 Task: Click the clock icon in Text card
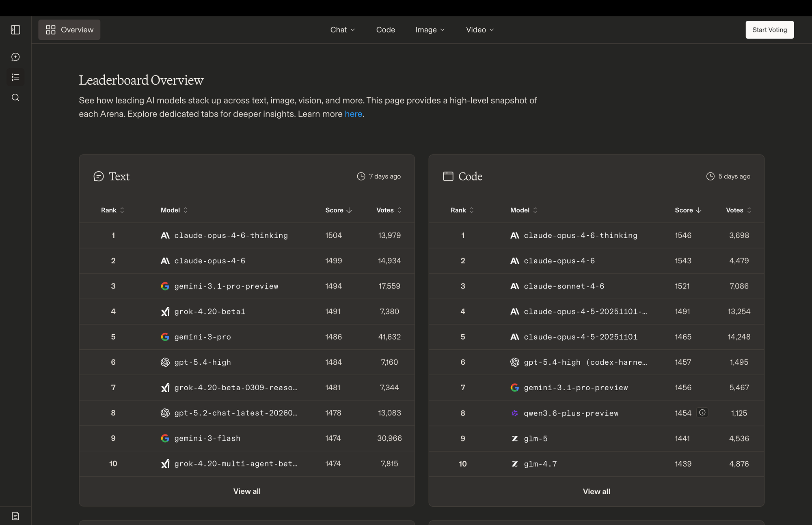coord(361,176)
